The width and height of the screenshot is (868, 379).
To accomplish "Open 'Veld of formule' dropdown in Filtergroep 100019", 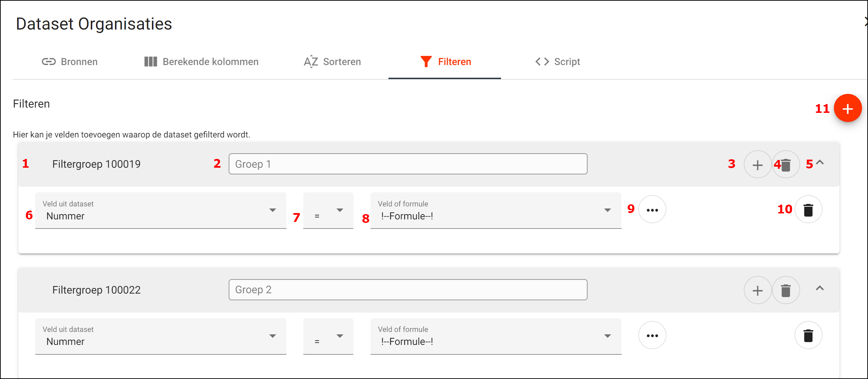I will pos(495,211).
